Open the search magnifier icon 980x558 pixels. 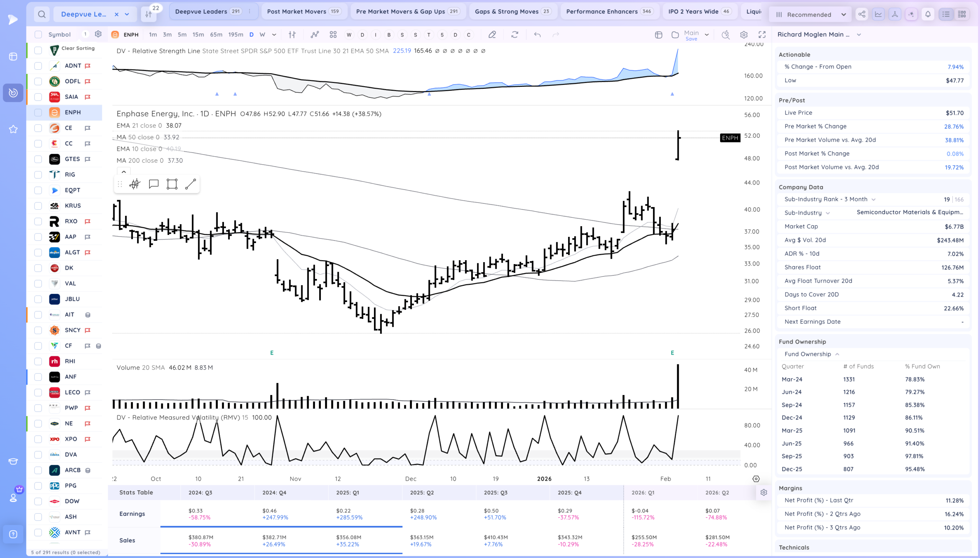click(42, 15)
